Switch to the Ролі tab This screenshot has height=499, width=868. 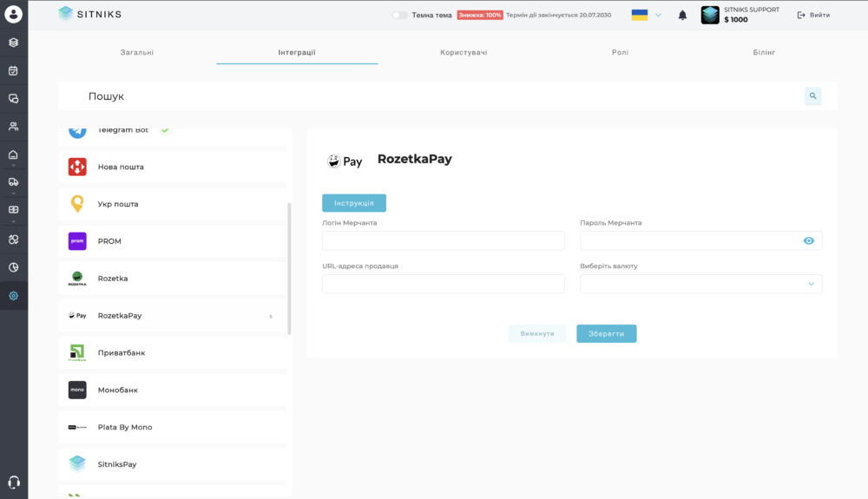click(620, 53)
